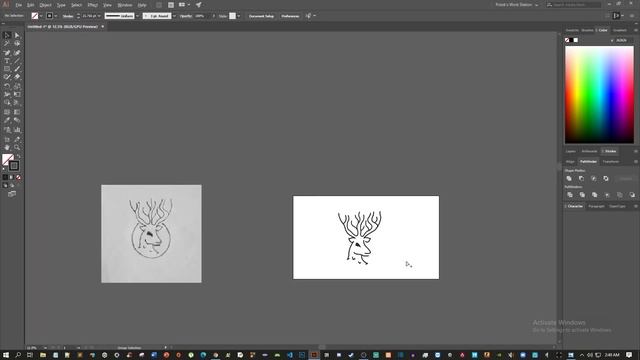The image size is (640, 360).
Task: Switch to solid Color mode in toolbox
Action: (5, 177)
